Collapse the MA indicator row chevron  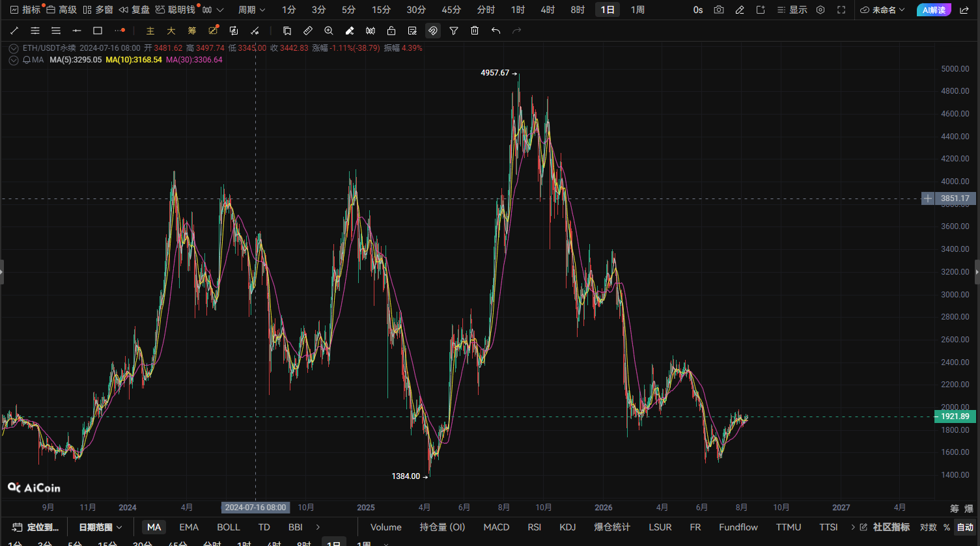[x=14, y=60]
